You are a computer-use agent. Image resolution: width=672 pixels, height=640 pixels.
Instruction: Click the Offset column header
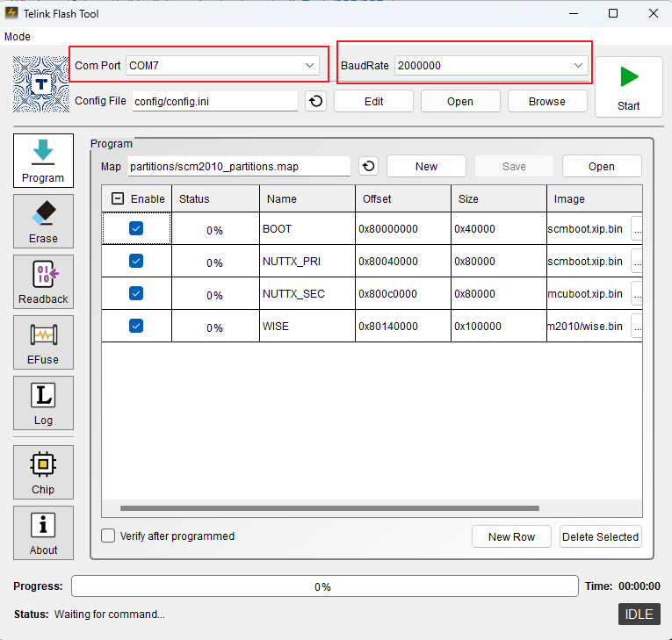pyautogui.click(x=403, y=198)
